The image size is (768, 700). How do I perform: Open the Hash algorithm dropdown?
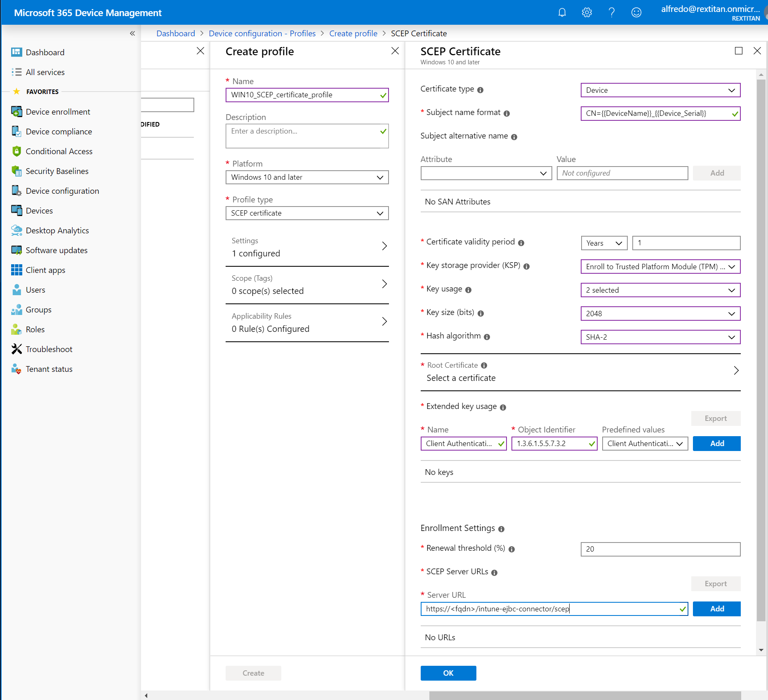660,337
